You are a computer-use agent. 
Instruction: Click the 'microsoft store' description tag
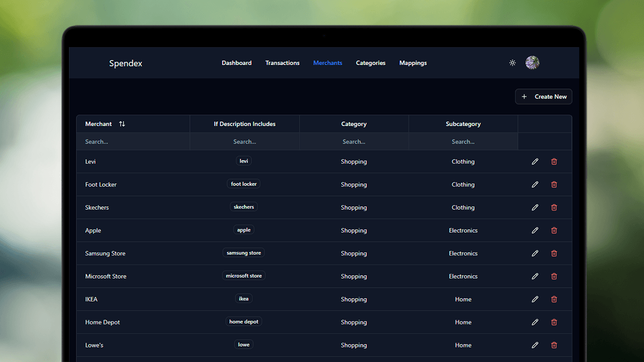pos(244,276)
